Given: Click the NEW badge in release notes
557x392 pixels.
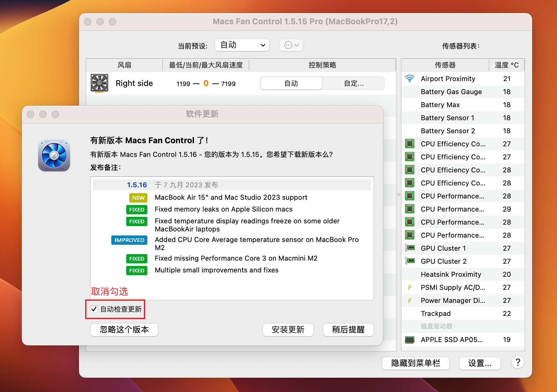Looking at the screenshot, I should pyautogui.click(x=138, y=198).
